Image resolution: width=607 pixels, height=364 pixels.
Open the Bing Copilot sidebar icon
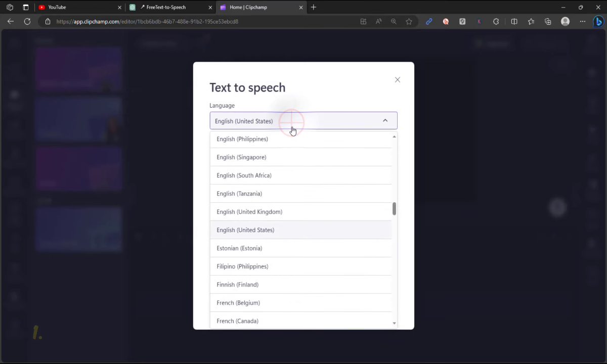tap(598, 21)
